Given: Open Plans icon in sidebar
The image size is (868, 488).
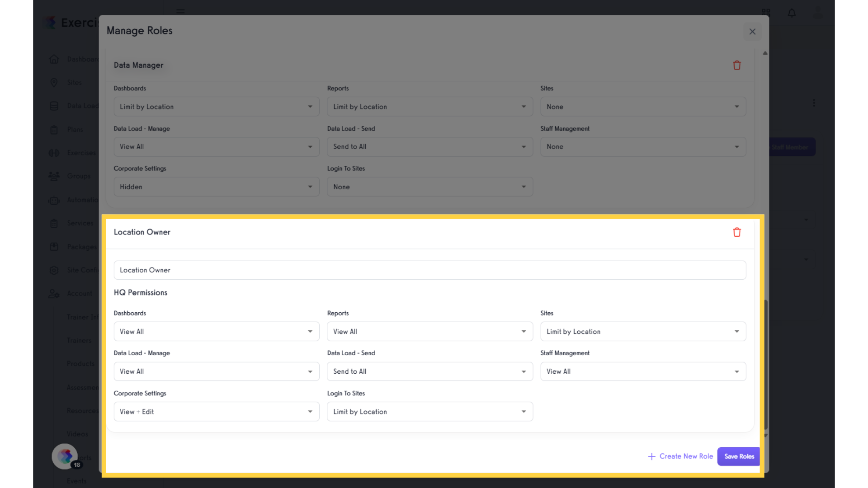Looking at the screenshot, I should click(54, 130).
